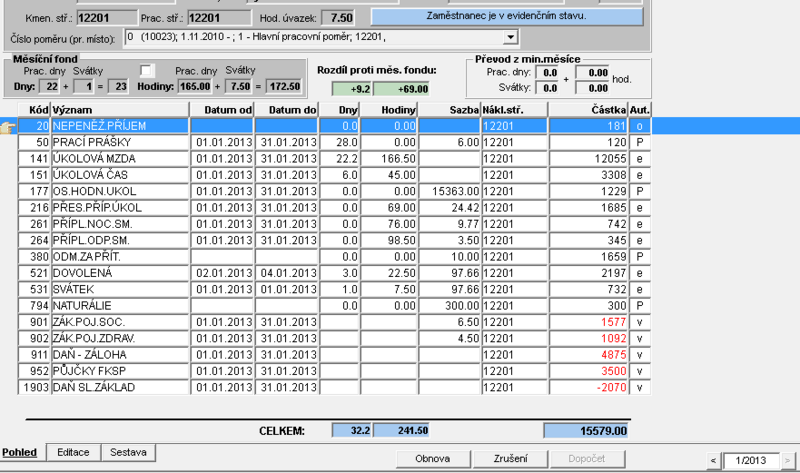Select the PRACÍ PRÁŠKY row
This screenshot has width=800, height=473.
334,142
